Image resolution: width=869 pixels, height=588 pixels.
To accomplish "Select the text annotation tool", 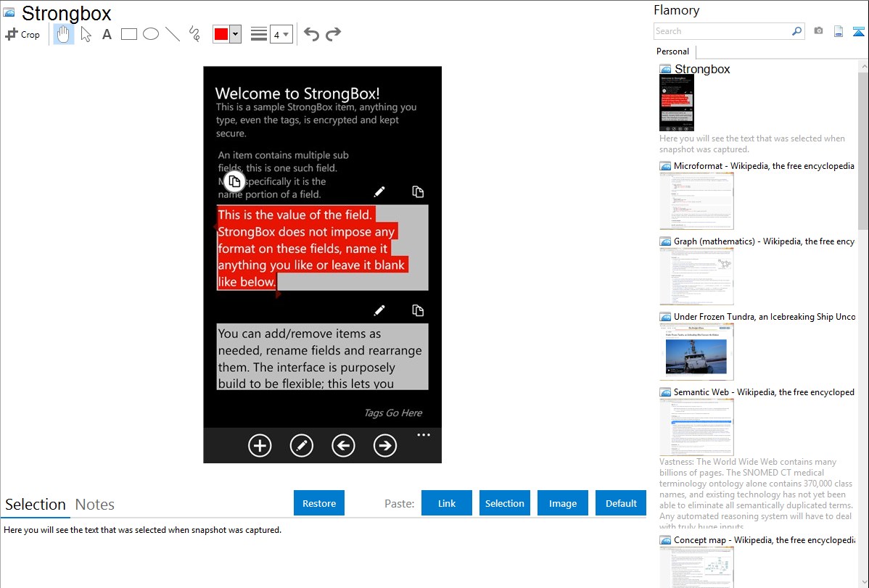I will click(x=107, y=34).
